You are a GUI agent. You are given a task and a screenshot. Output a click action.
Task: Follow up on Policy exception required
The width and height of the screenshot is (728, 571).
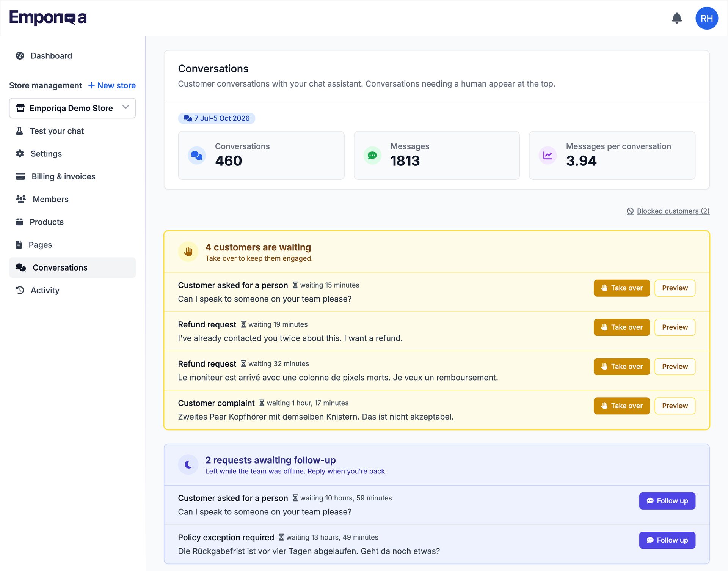[667, 540]
